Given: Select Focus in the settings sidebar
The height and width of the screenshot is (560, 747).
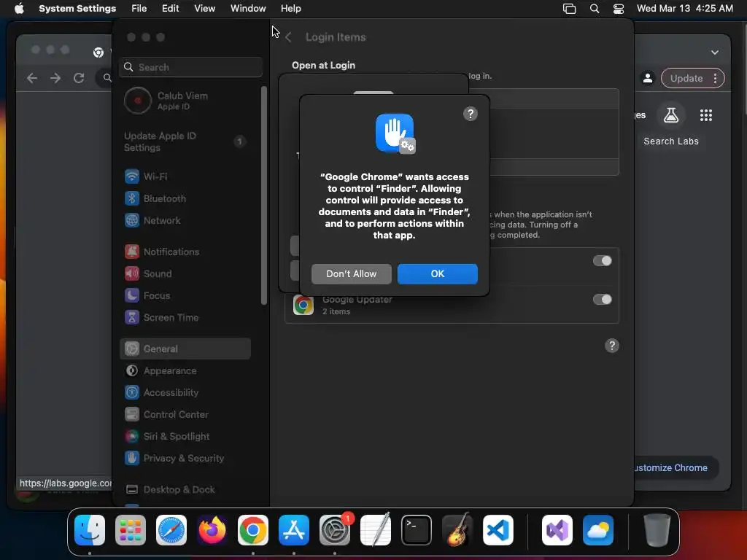Looking at the screenshot, I should coord(185,296).
